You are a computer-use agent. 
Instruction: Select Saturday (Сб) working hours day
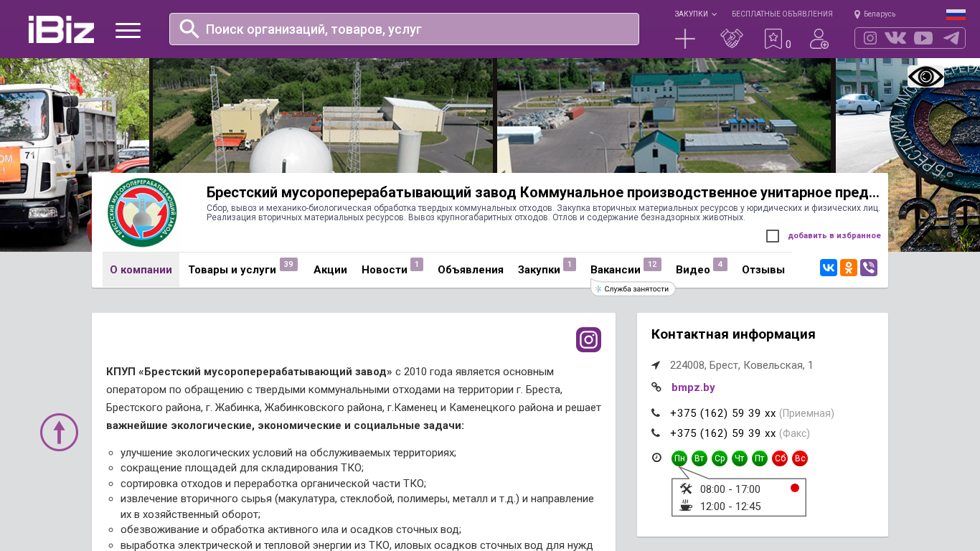coord(780,458)
